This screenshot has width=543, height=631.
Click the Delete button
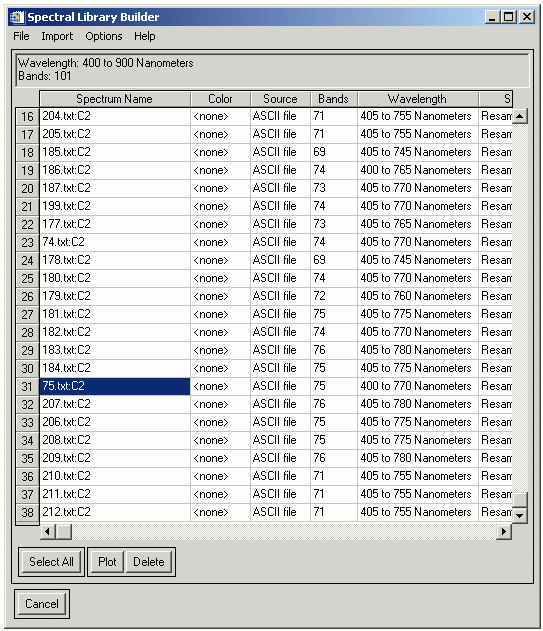(x=149, y=562)
